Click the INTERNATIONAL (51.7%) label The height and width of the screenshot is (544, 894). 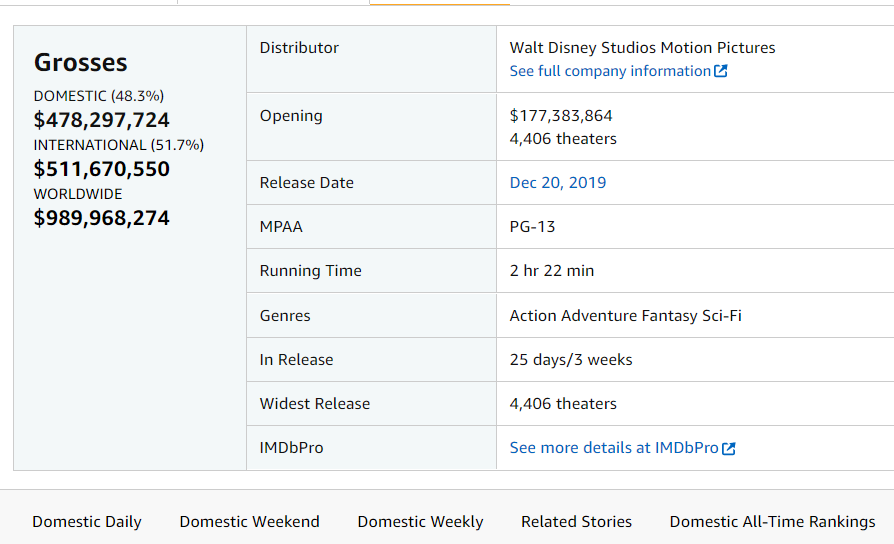coord(119,145)
